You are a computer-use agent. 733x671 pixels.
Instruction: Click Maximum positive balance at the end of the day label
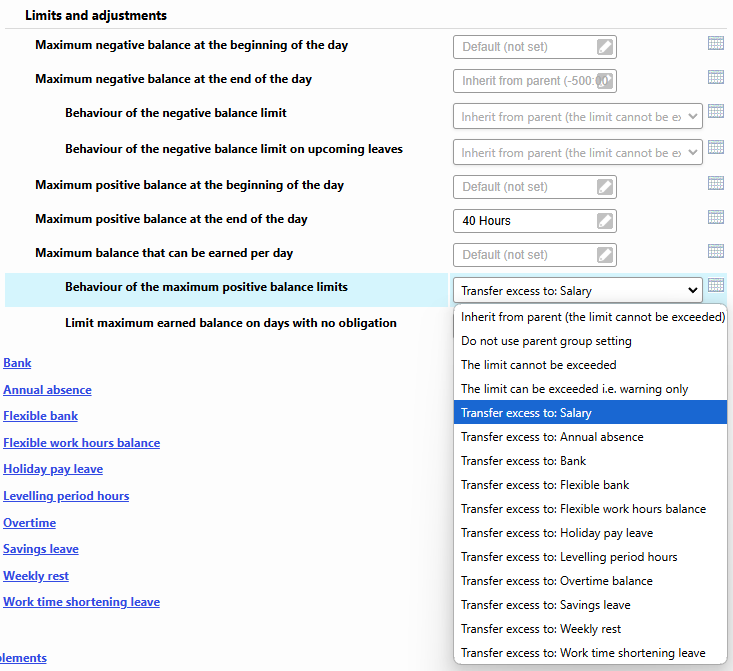[171, 219]
